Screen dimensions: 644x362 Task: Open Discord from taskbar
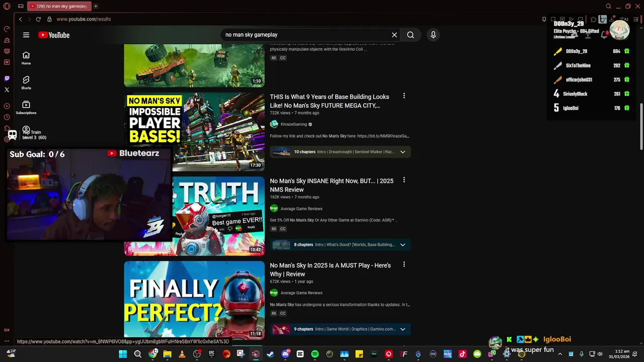coord(285,354)
